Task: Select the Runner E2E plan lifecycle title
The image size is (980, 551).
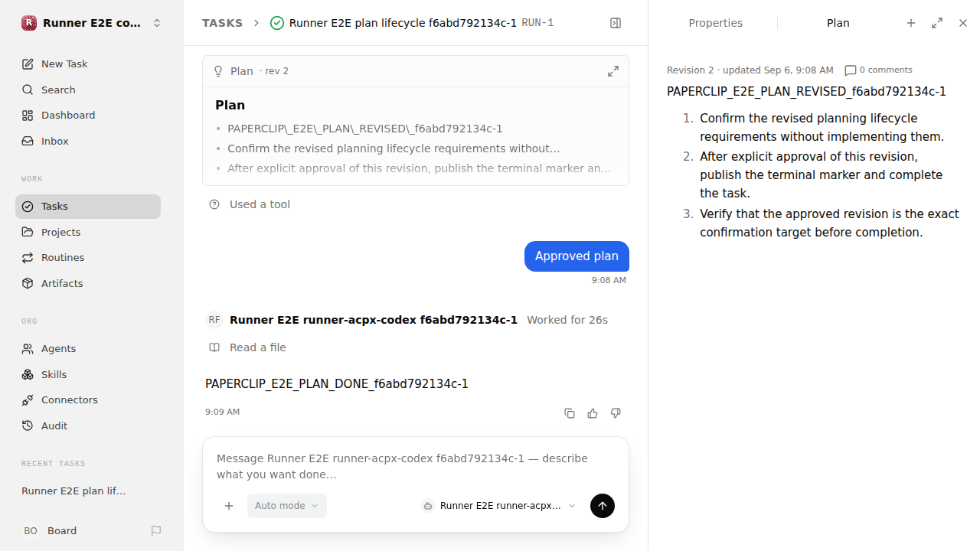Action: pos(403,23)
